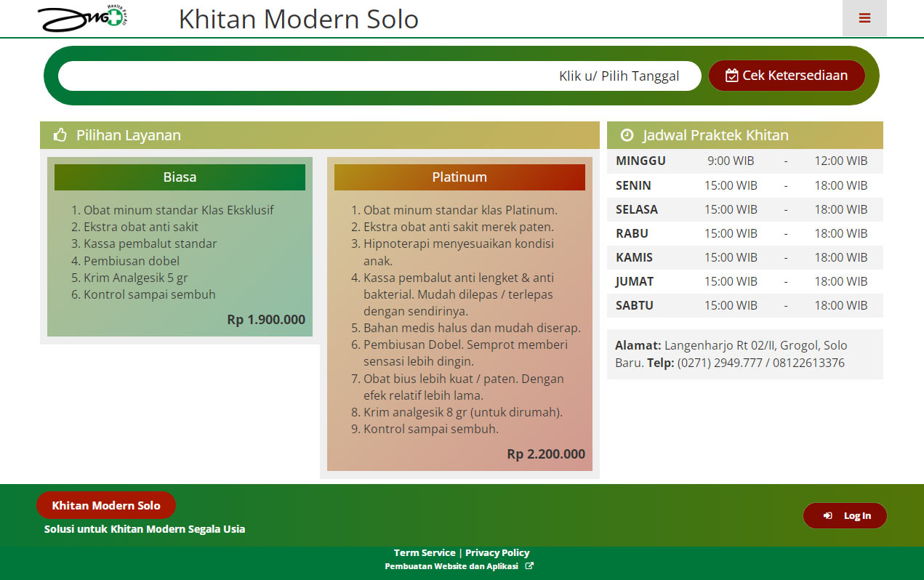This screenshot has width=924, height=580.
Task: Click the DMG Health logo
Action: [83, 19]
